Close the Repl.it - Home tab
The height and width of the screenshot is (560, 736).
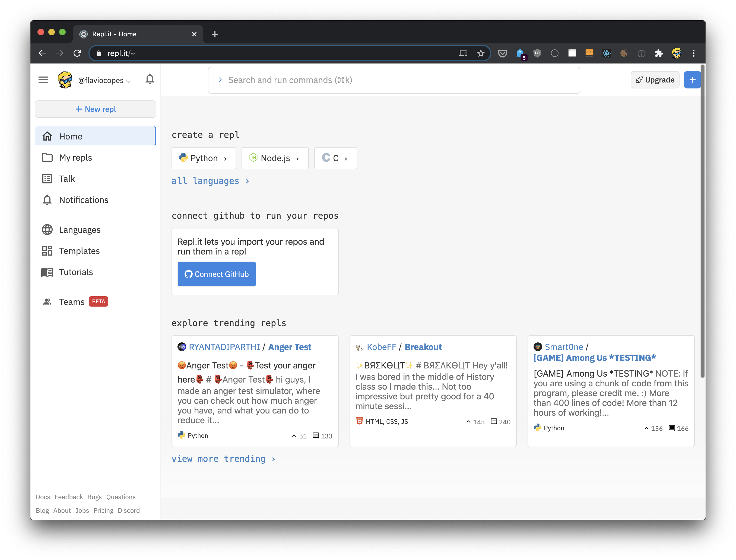pos(194,34)
